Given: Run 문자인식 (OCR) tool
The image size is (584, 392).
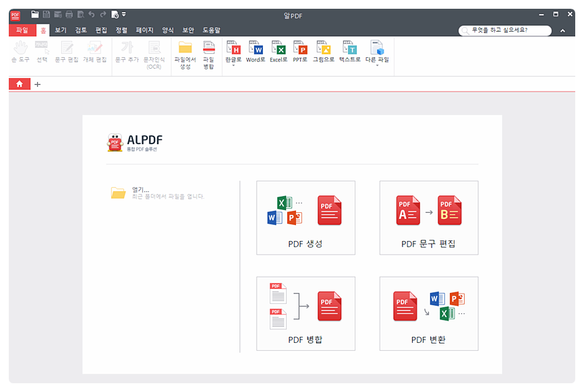Looking at the screenshot, I should 154,55.
